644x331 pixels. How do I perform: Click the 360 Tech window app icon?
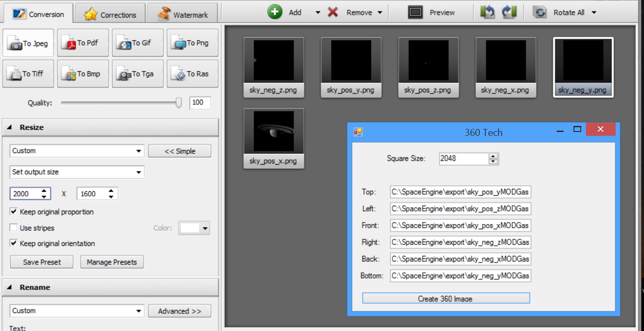tap(358, 132)
